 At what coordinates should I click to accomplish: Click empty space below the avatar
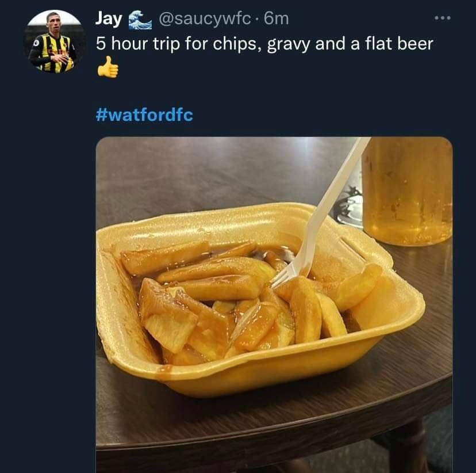coord(55,243)
